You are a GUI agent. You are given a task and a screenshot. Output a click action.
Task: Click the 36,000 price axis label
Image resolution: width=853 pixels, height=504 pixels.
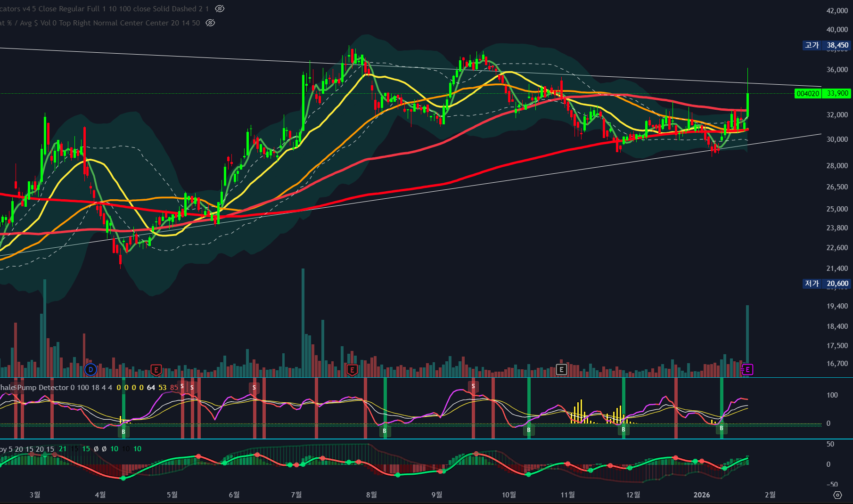click(x=837, y=69)
